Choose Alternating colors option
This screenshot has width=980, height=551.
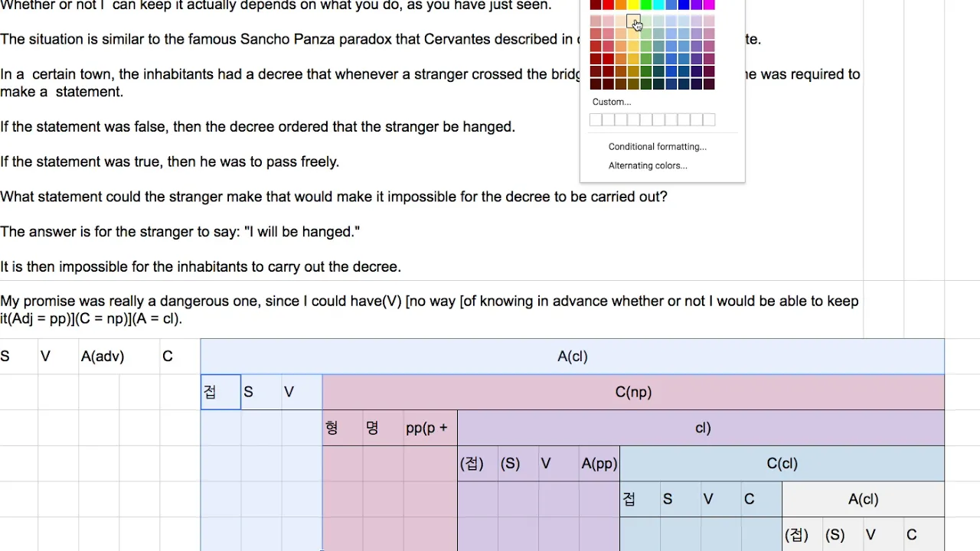tap(648, 165)
